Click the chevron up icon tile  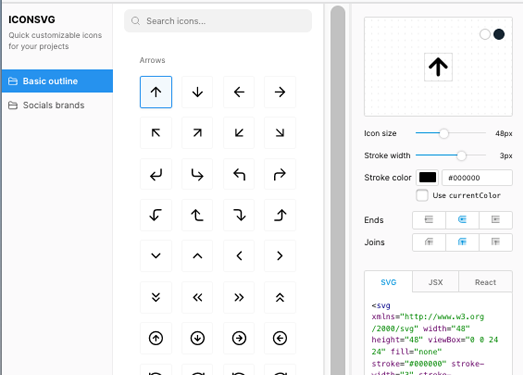click(x=197, y=256)
